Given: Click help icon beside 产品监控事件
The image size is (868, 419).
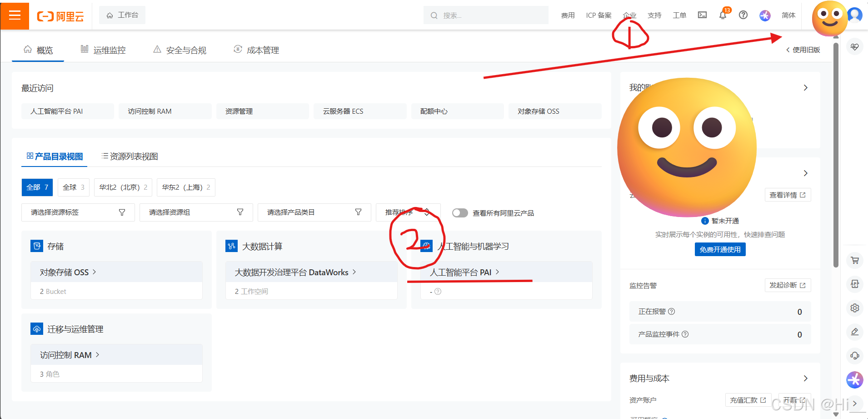Looking at the screenshot, I should pyautogui.click(x=685, y=334).
